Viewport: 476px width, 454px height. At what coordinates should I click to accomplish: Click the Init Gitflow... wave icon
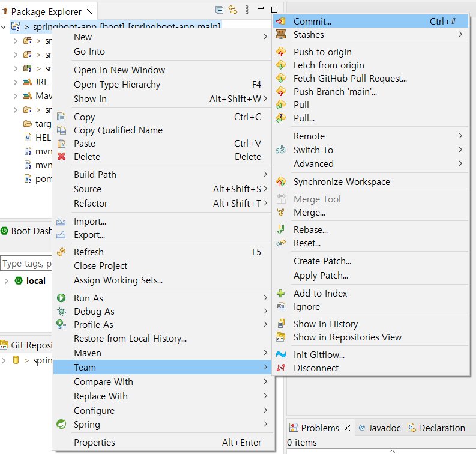pos(281,354)
